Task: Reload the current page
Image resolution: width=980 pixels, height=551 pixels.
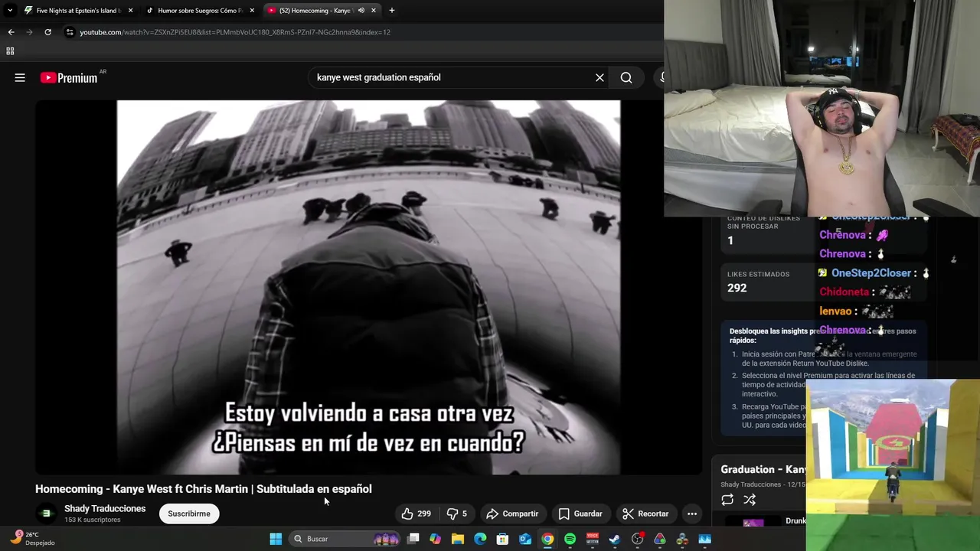Action: click(47, 32)
